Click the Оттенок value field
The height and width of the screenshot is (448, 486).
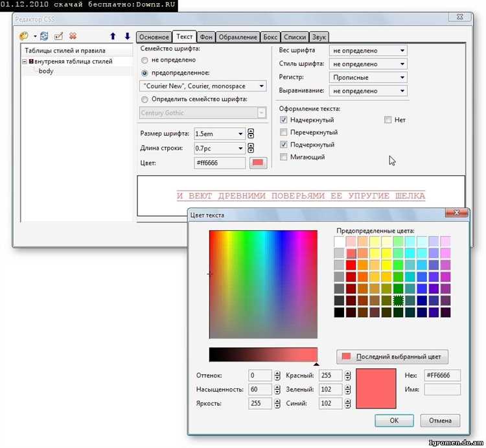[x=260, y=375]
